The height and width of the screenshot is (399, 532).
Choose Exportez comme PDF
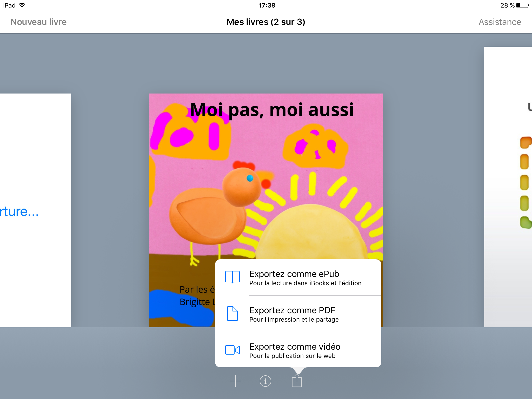pos(298,314)
